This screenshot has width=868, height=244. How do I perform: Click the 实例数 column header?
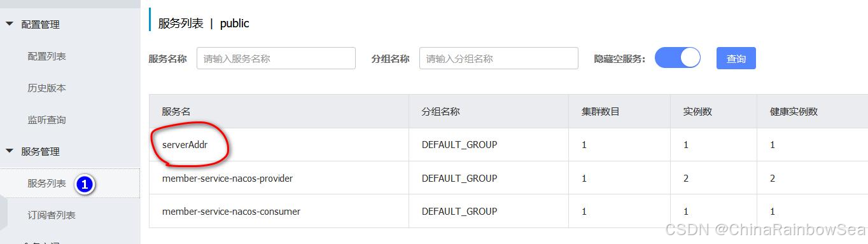pos(697,111)
